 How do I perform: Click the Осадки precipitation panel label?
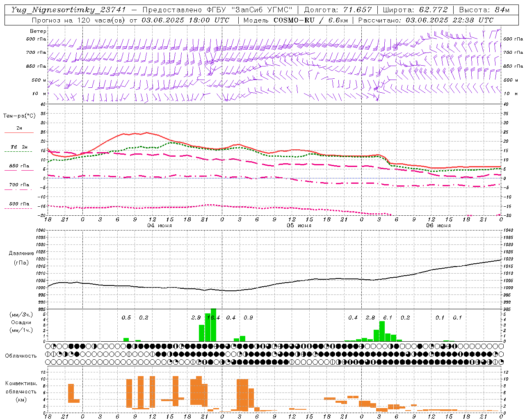21,322
